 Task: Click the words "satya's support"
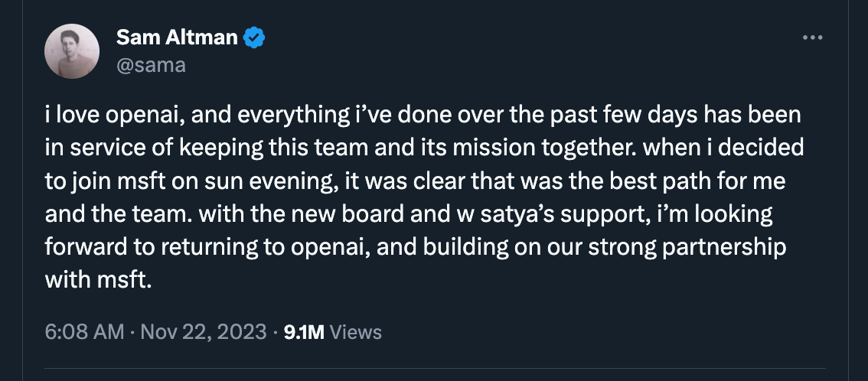(x=560, y=214)
